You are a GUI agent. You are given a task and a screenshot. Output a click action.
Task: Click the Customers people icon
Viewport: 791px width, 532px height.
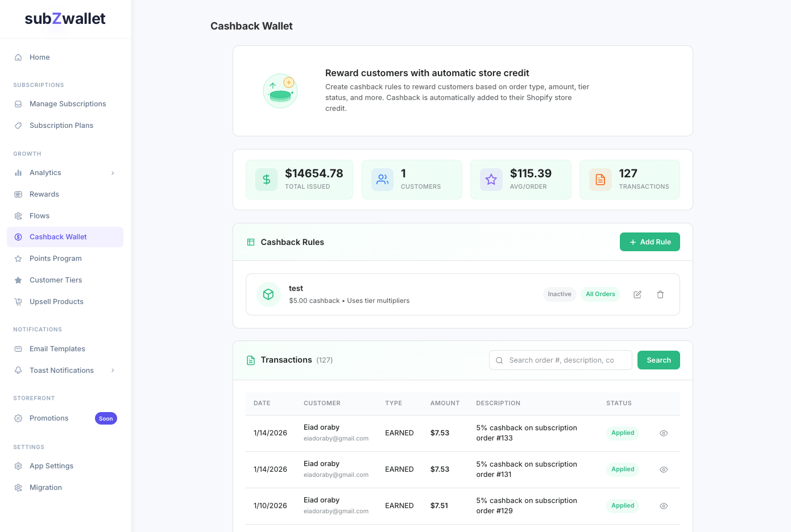click(382, 180)
